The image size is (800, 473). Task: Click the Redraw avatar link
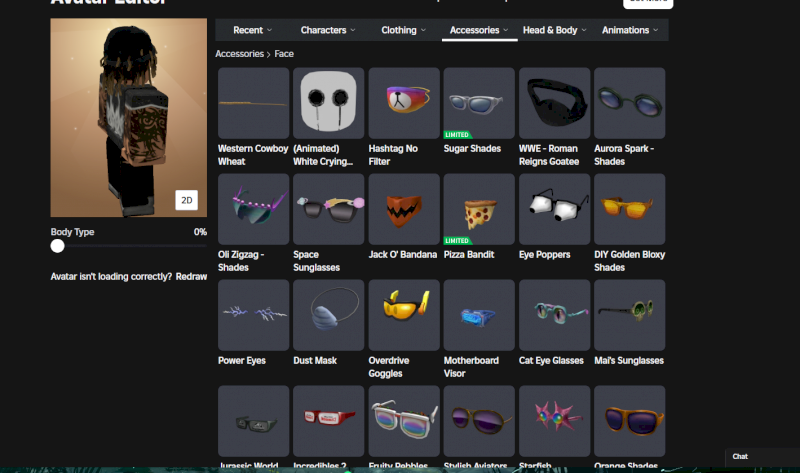tap(191, 277)
